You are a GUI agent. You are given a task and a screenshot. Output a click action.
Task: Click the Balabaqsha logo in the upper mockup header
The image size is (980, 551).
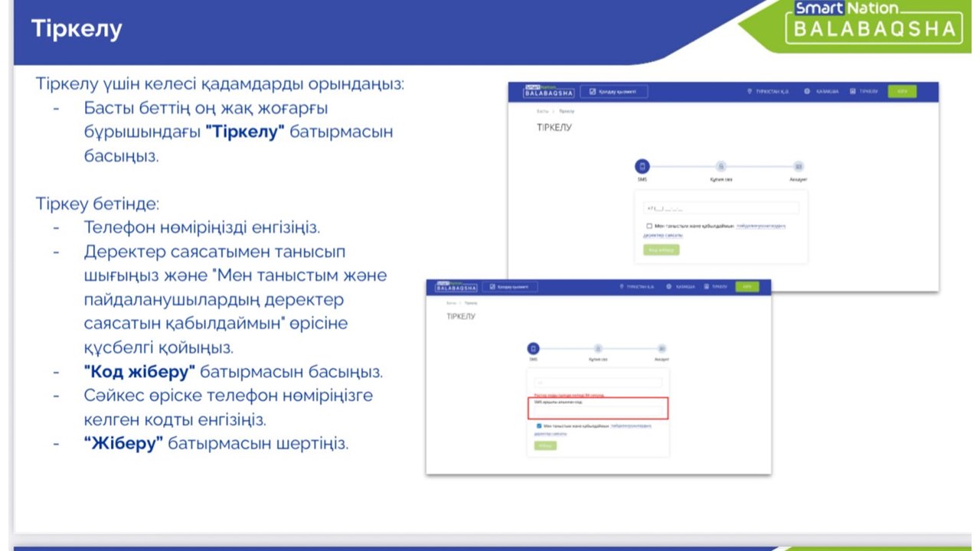[x=547, y=91]
